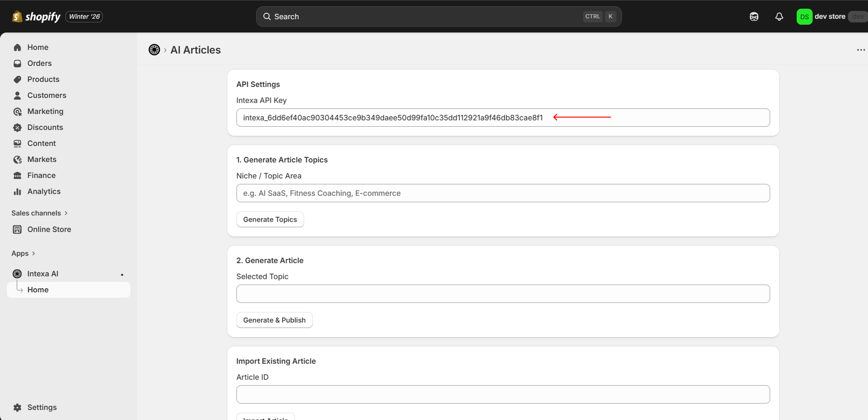Open the notifications bell

pos(779,17)
